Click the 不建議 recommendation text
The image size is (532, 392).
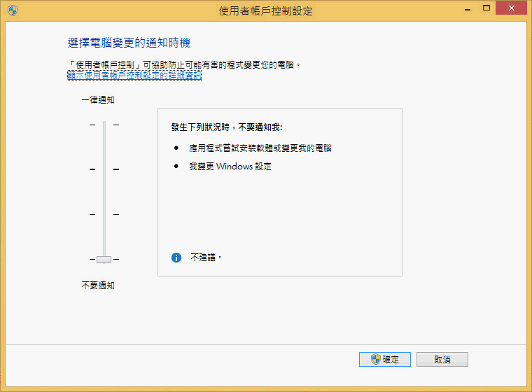[x=206, y=258]
